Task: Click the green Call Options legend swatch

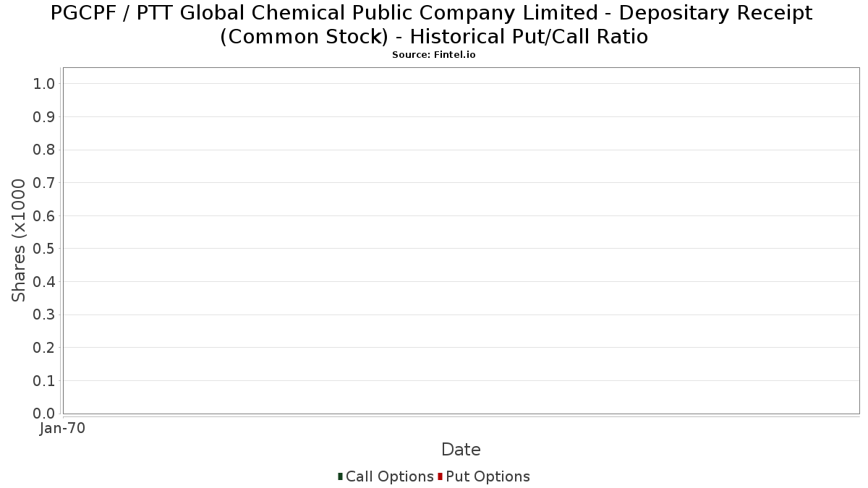Action: click(340, 476)
